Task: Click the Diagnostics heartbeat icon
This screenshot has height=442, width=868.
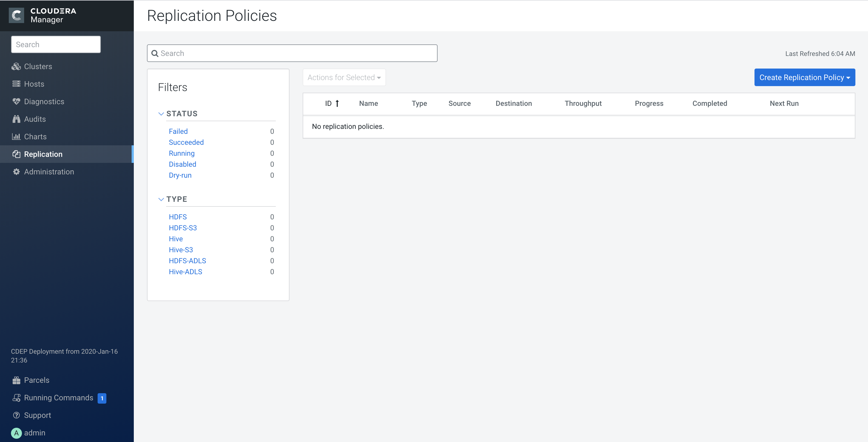Action: pyautogui.click(x=16, y=101)
